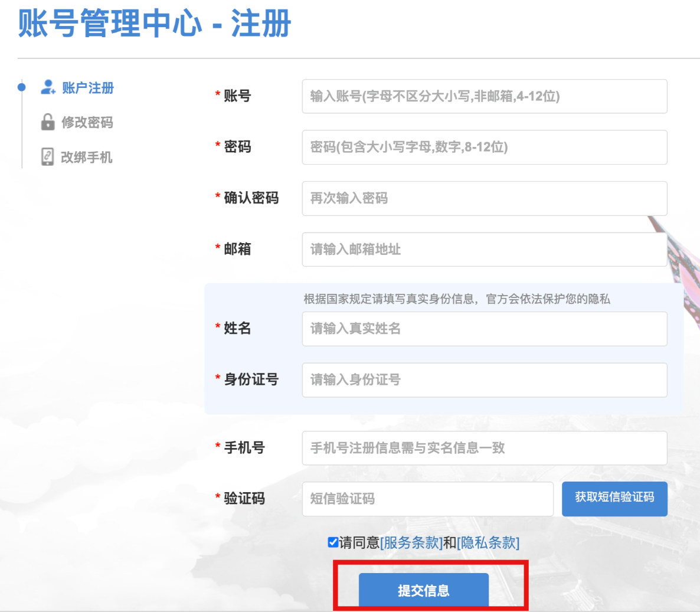Image resolution: width=700 pixels, height=612 pixels.
Task: Click the 身份证号 field label
Action: (x=251, y=379)
